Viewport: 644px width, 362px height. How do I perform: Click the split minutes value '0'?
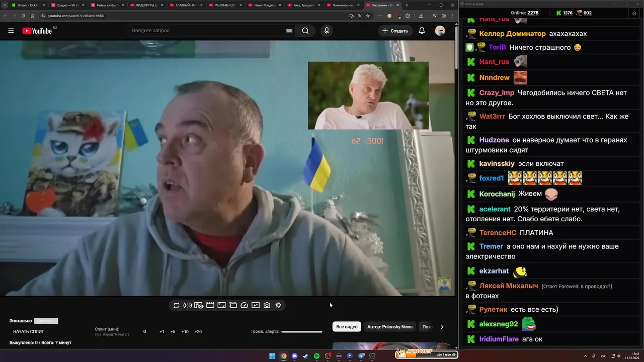[x=145, y=332]
